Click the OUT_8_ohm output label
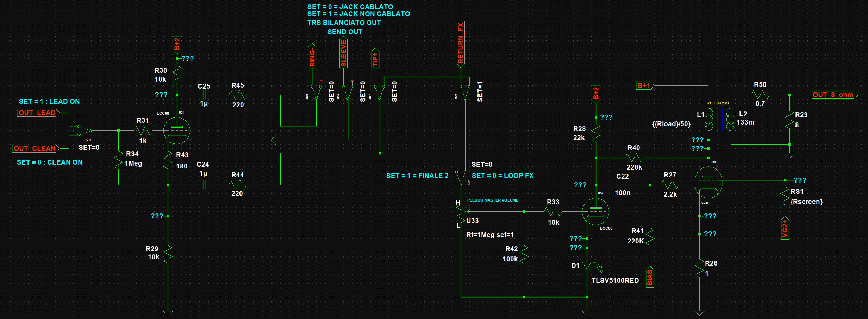Image resolution: width=868 pixels, height=319 pixels. pyautogui.click(x=833, y=95)
